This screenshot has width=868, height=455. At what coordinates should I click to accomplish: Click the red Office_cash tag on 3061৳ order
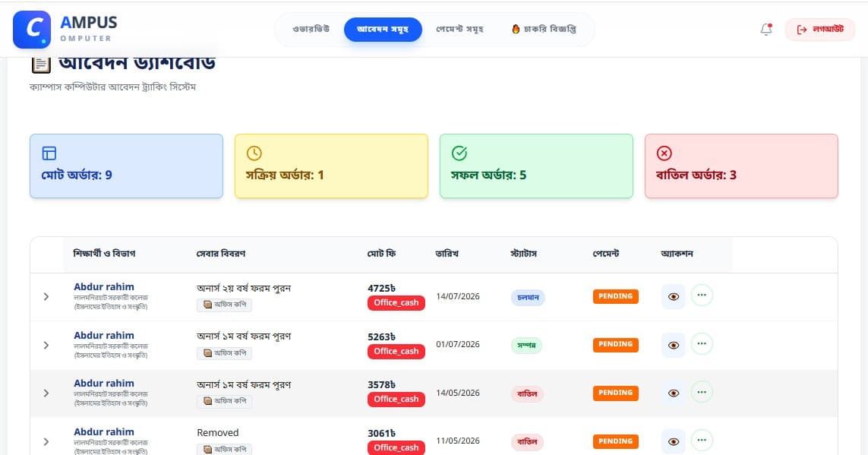point(396,447)
